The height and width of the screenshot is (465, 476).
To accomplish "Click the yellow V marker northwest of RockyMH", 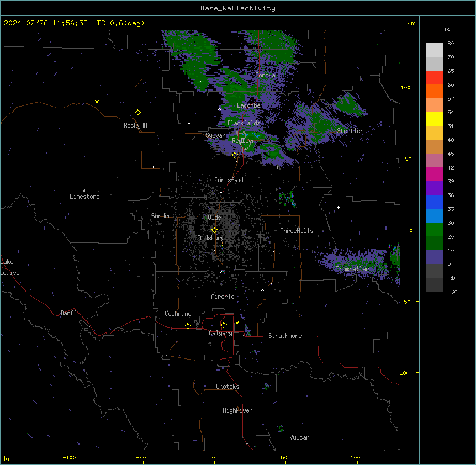I will coord(97,102).
